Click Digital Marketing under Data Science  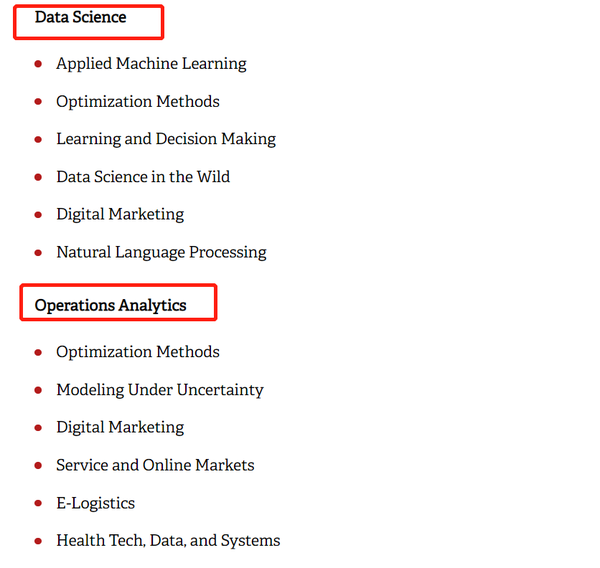(x=120, y=214)
